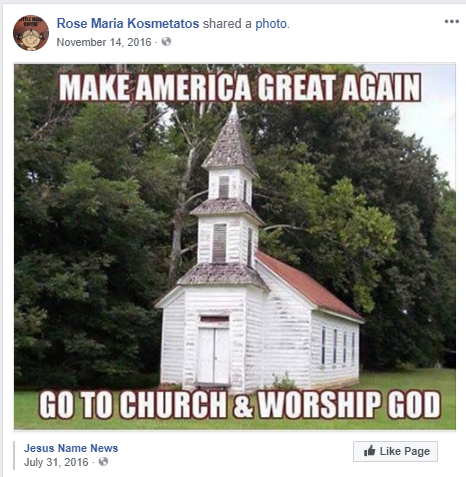This screenshot has width=466, height=477.
Task: Click the "MAKE AMERICA GREAT AGAIN" caption on photo
Action: (x=240, y=87)
